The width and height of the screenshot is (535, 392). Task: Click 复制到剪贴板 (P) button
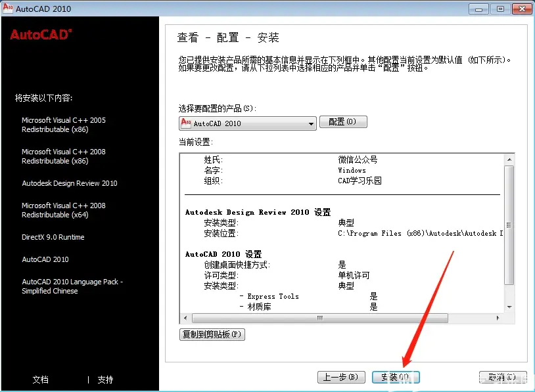click(x=212, y=334)
